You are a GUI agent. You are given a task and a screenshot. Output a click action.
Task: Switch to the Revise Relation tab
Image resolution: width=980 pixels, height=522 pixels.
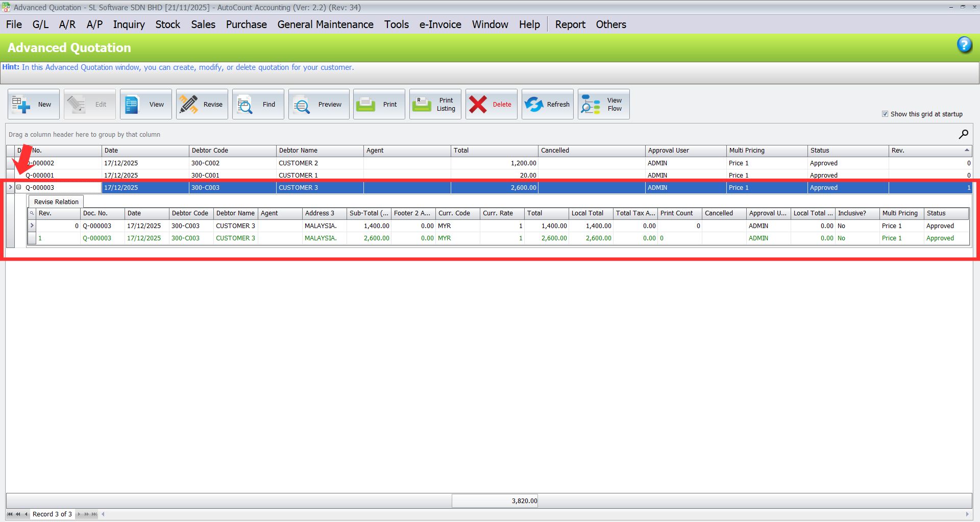pyautogui.click(x=56, y=202)
